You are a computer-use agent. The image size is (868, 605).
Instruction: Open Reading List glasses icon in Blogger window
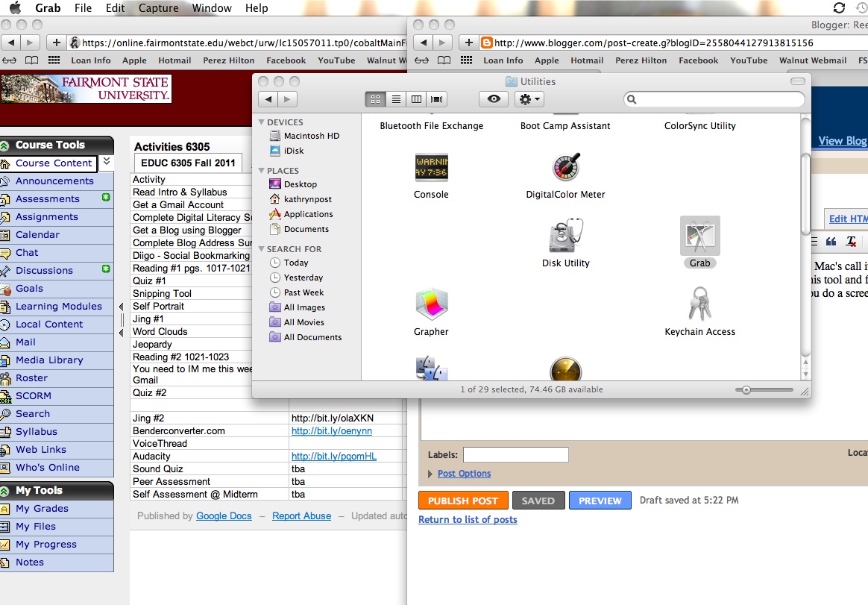click(421, 60)
